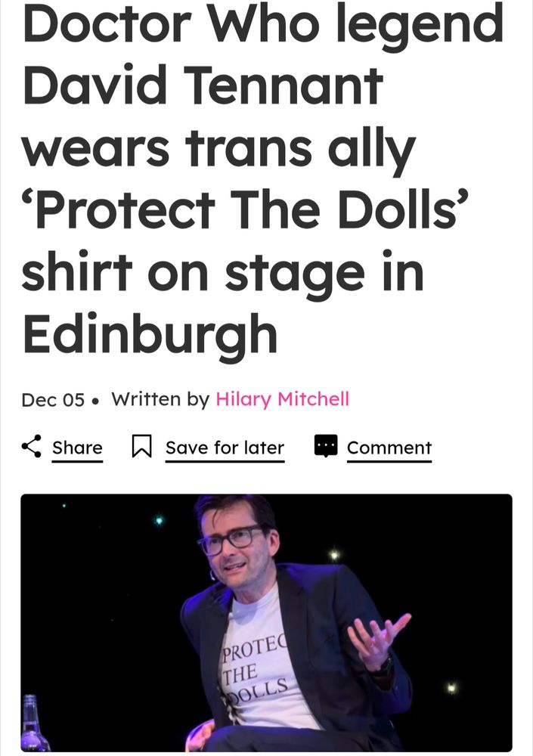Image resolution: width=533 pixels, height=756 pixels.
Task: Visit author Hilary Mitchell's page
Action: pos(282,399)
